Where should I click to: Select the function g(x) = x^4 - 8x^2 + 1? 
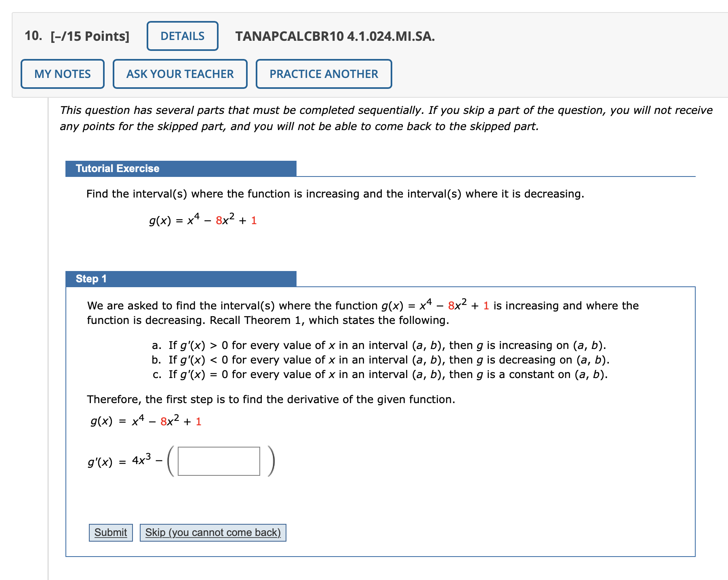point(202,220)
